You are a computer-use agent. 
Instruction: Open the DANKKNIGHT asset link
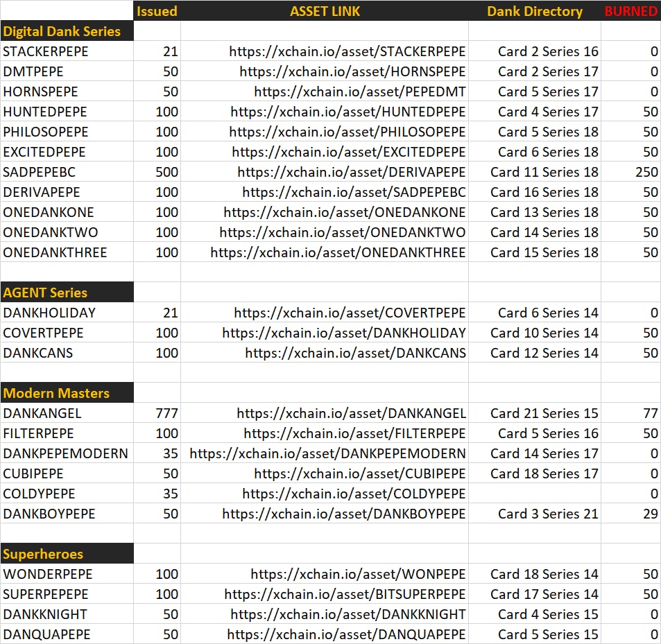click(x=348, y=614)
